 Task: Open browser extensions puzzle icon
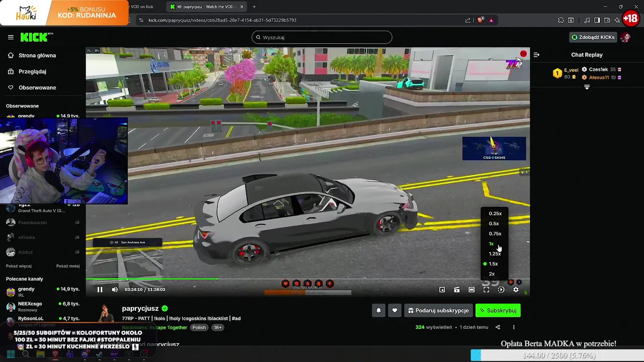pyautogui.click(x=561, y=20)
